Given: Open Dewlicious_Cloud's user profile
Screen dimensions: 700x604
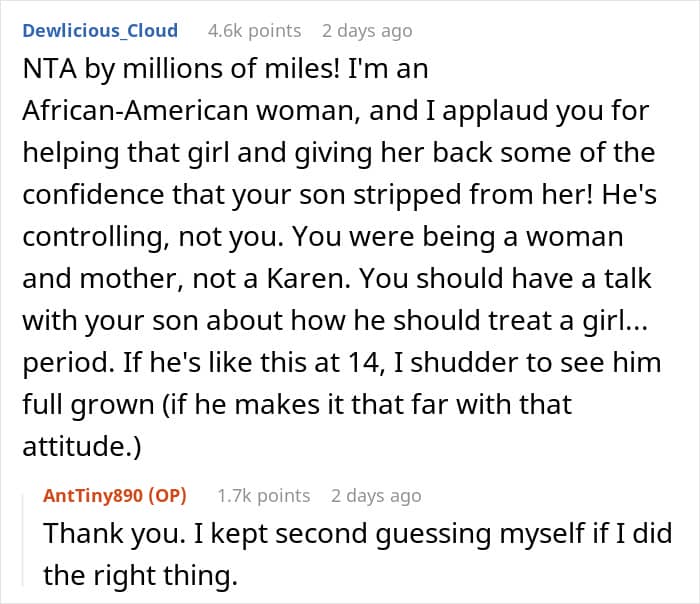Looking at the screenshot, I should (100, 31).
